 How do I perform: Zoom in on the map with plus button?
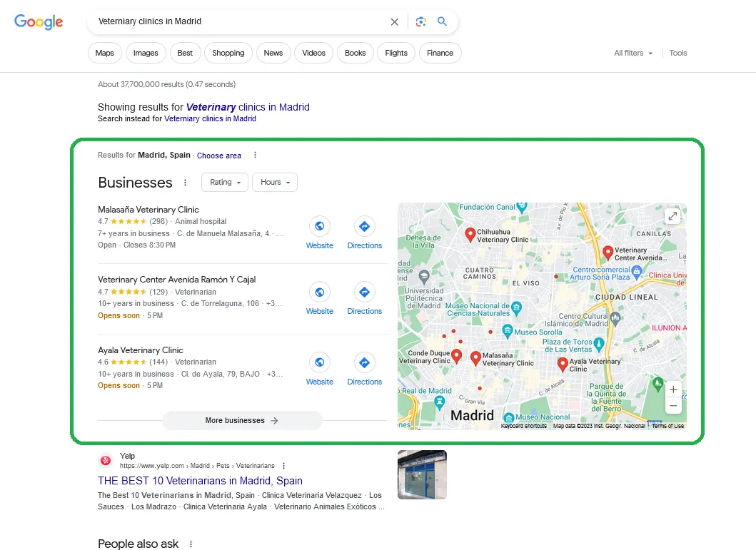[x=674, y=389]
